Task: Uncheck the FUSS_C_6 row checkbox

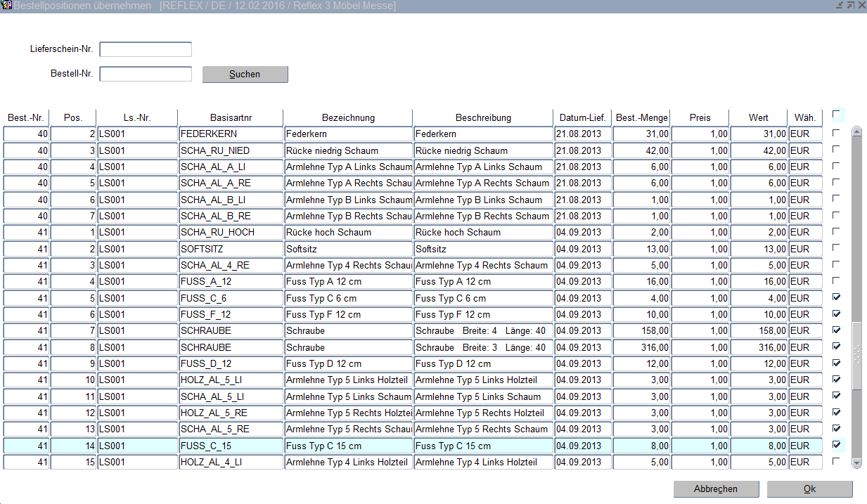Action: [836, 297]
